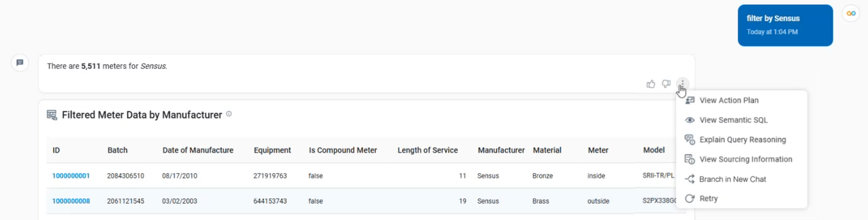This screenshot has height=220, width=868.
Task: Open meter ID 1000000008 link
Action: (x=71, y=201)
